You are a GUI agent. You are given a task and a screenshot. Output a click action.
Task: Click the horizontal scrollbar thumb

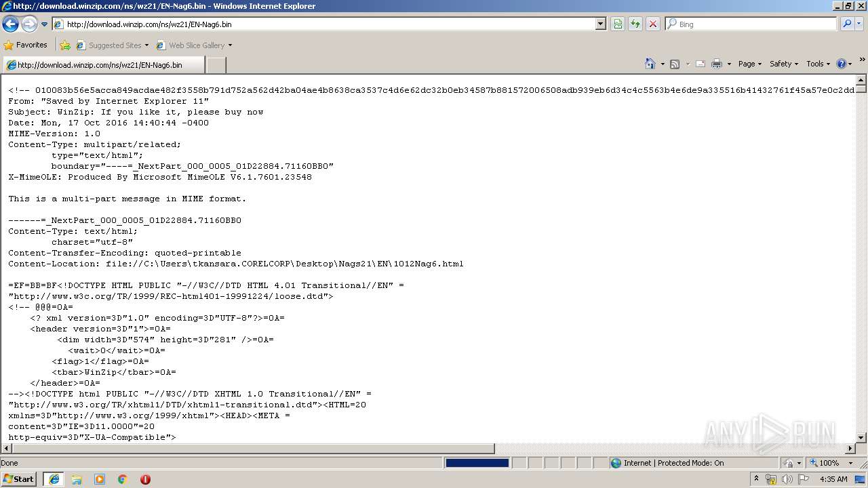click(x=252, y=449)
